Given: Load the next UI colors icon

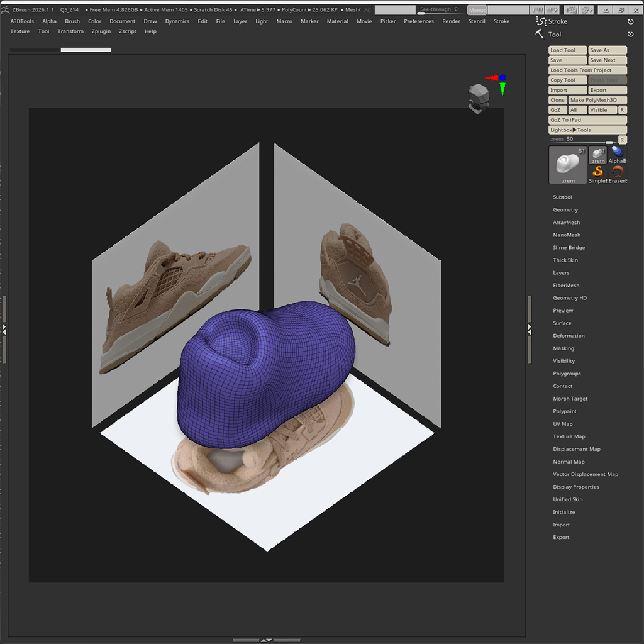Looking at the screenshot, I should [552, 10].
